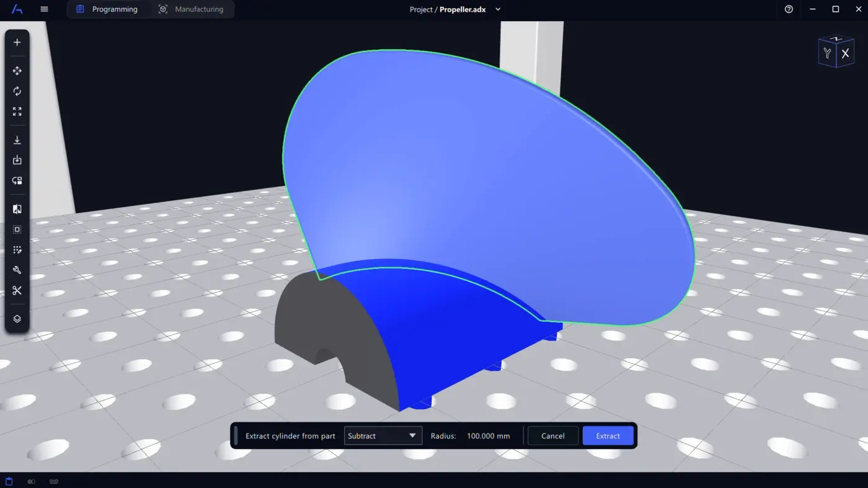868x488 pixels.
Task: Toggle the overlapping circles icon in status bar
Action: point(32,481)
